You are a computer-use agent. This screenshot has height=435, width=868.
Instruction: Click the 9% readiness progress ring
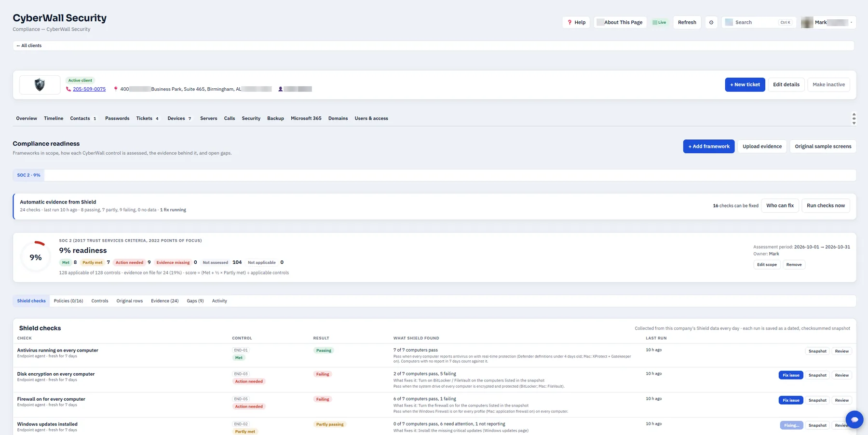click(x=36, y=257)
